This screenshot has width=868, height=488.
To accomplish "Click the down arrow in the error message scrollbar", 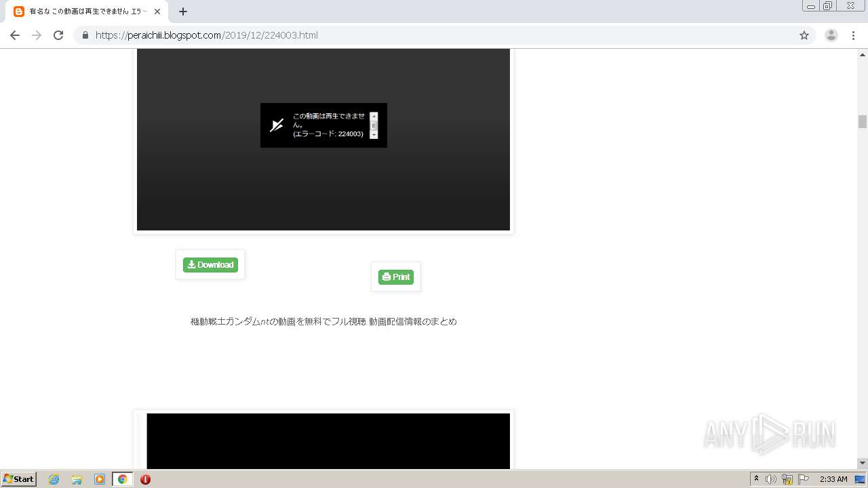I will click(x=374, y=135).
